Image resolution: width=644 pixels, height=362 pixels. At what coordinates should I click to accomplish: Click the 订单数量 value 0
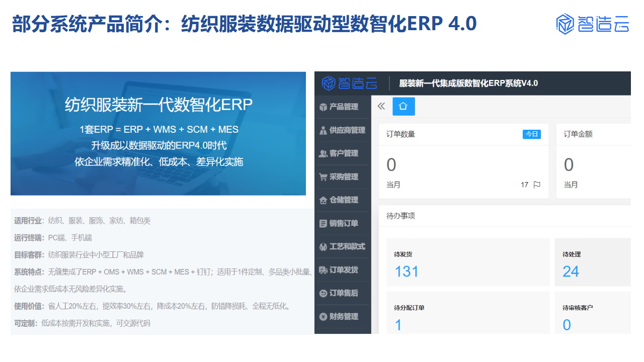click(x=391, y=165)
